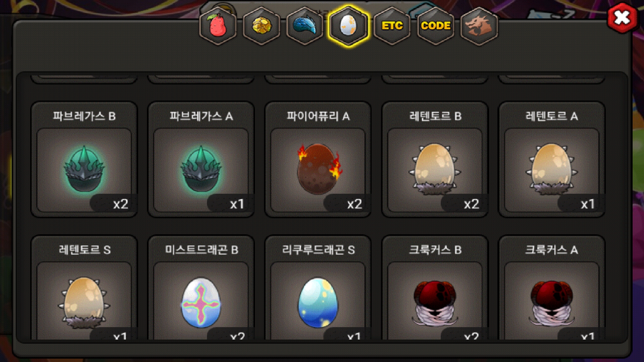Switch to the dragon head tab
This screenshot has width=644, height=362.
tap(479, 26)
